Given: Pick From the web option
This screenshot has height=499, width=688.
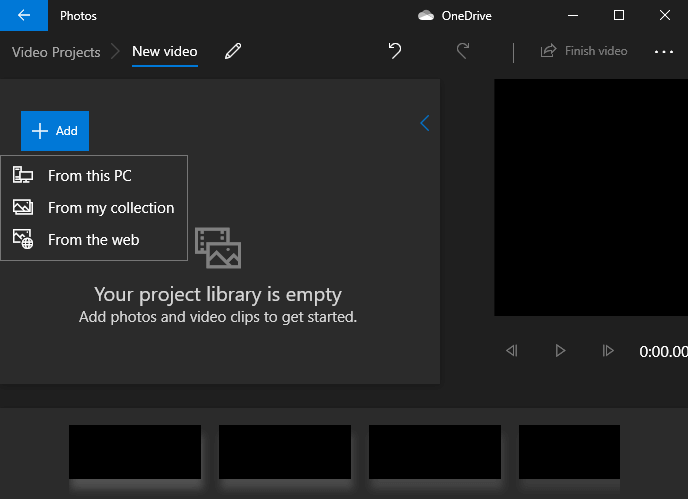Looking at the screenshot, I should point(93,240).
